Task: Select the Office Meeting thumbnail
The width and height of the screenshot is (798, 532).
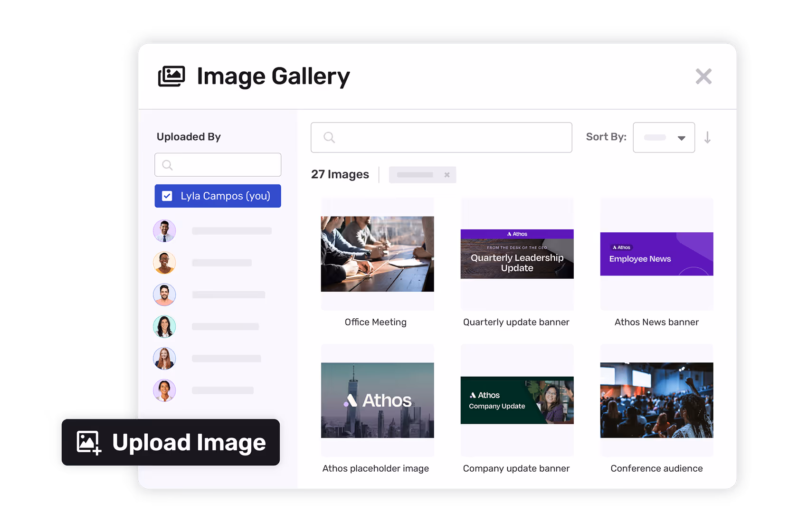Action: coord(377,254)
